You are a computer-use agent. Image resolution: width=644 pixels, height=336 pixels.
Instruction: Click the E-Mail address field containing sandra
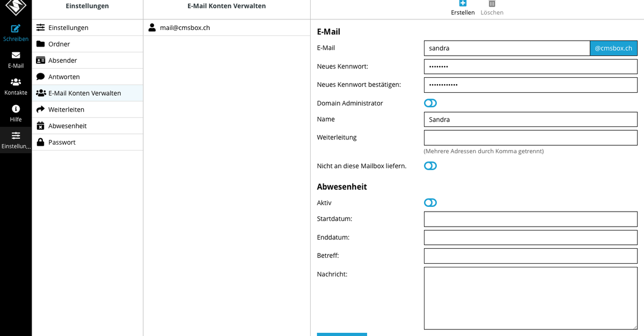coord(507,48)
